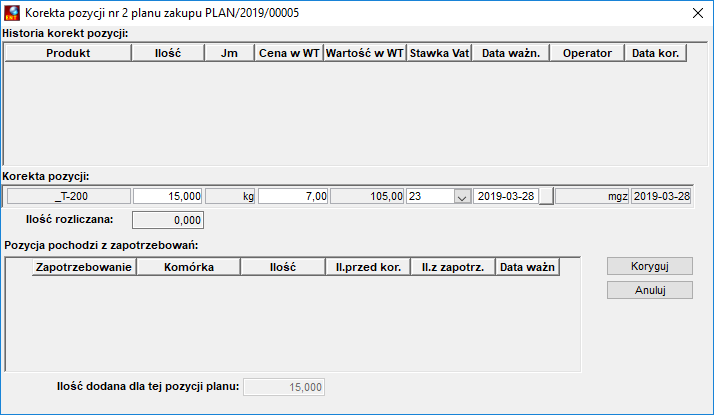
Task: Close the Korekta pozycji dialog
Action: click(x=698, y=13)
